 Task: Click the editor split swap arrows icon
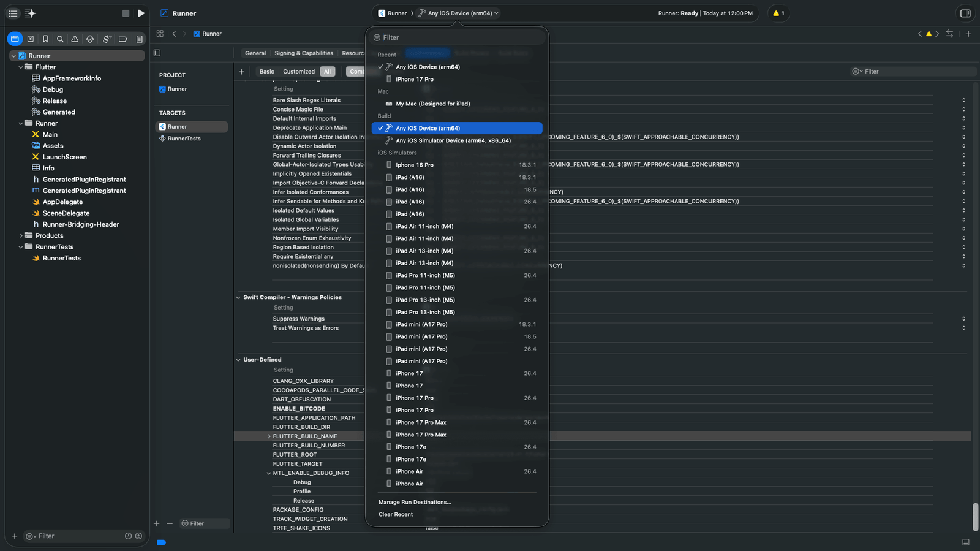(949, 34)
